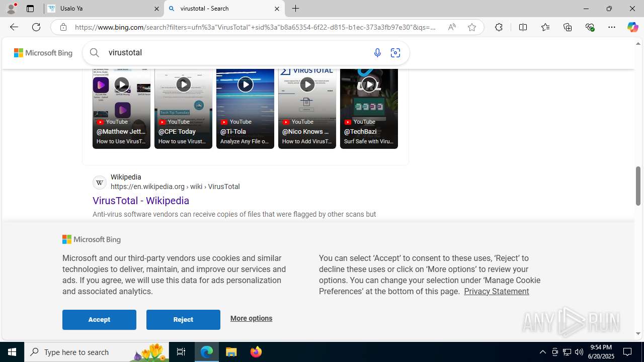This screenshot has width=644, height=362.
Task: View site information lock icon
Action: (x=63, y=27)
